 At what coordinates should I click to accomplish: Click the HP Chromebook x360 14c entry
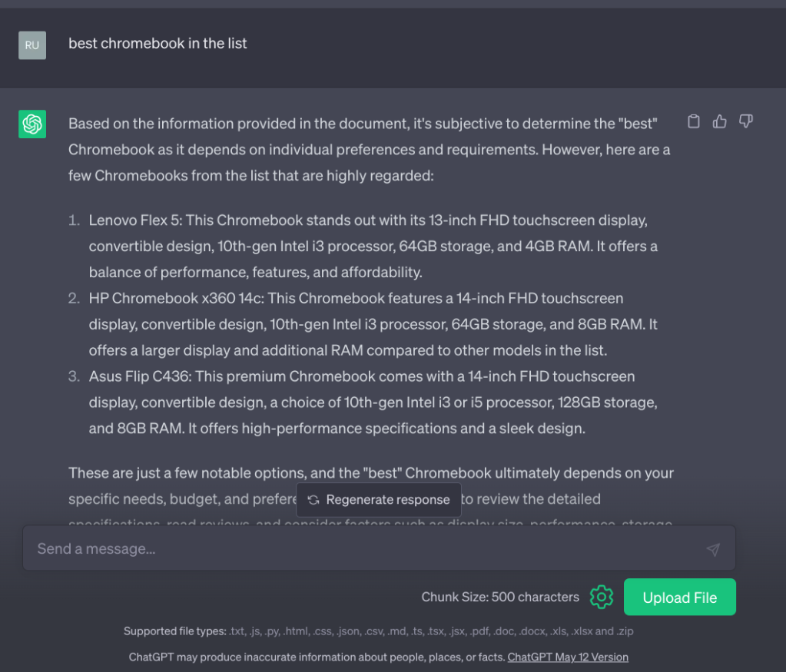(373, 324)
